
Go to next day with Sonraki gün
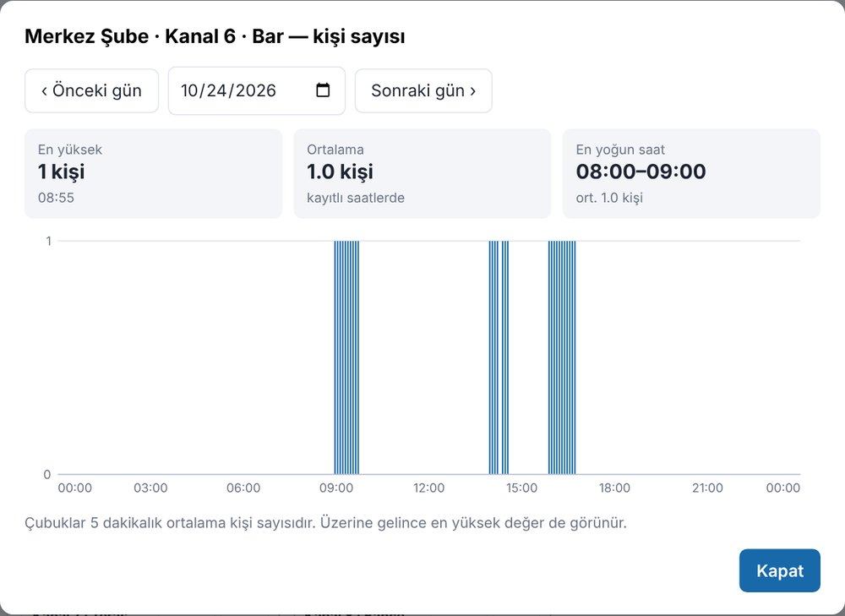(x=423, y=90)
